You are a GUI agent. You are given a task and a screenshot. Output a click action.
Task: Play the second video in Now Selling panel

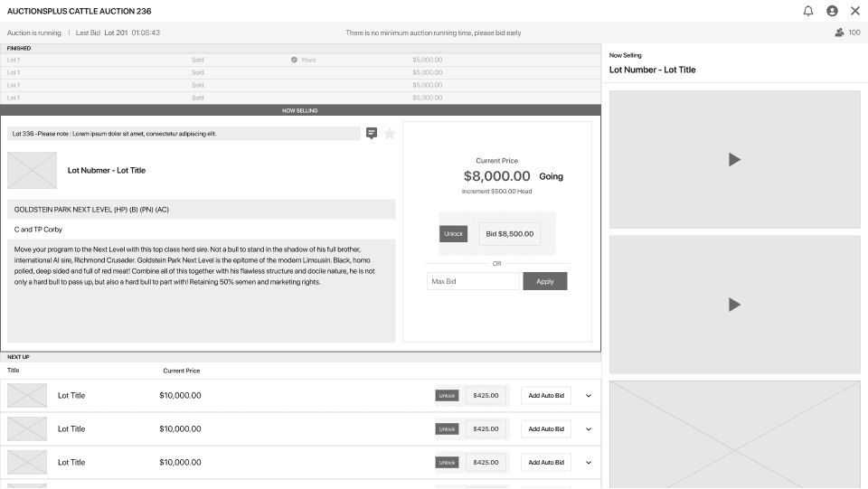click(x=734, y=305)
